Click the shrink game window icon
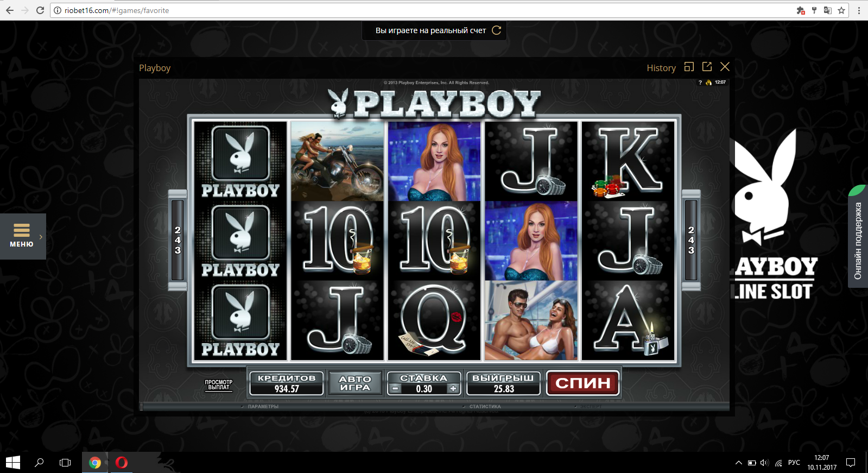The image size is (868, 473). (689, 67)
